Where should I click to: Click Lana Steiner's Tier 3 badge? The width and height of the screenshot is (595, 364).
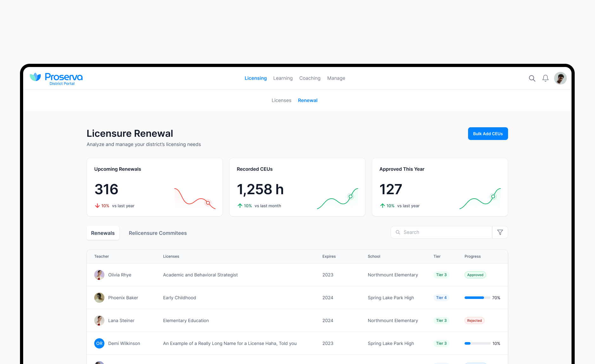441,321
